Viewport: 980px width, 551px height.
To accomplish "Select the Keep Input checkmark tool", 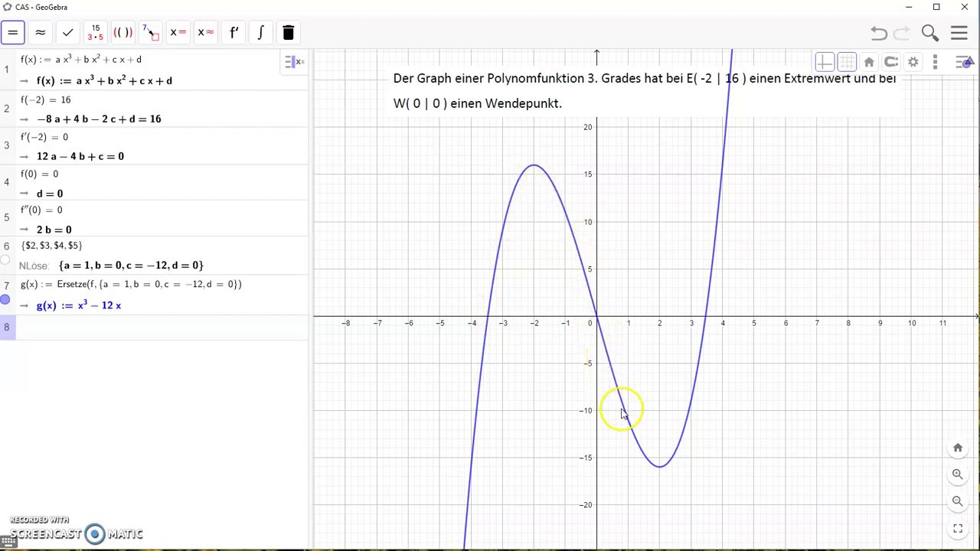I will pos(68,33).
